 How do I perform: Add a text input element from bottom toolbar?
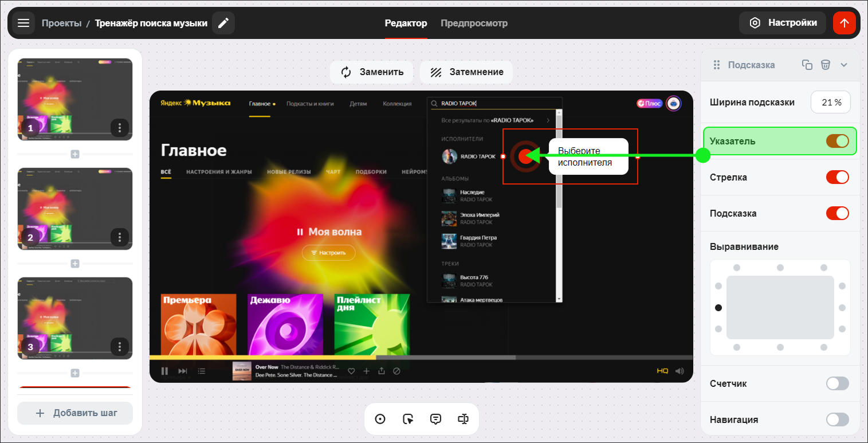tap(464, 419)
